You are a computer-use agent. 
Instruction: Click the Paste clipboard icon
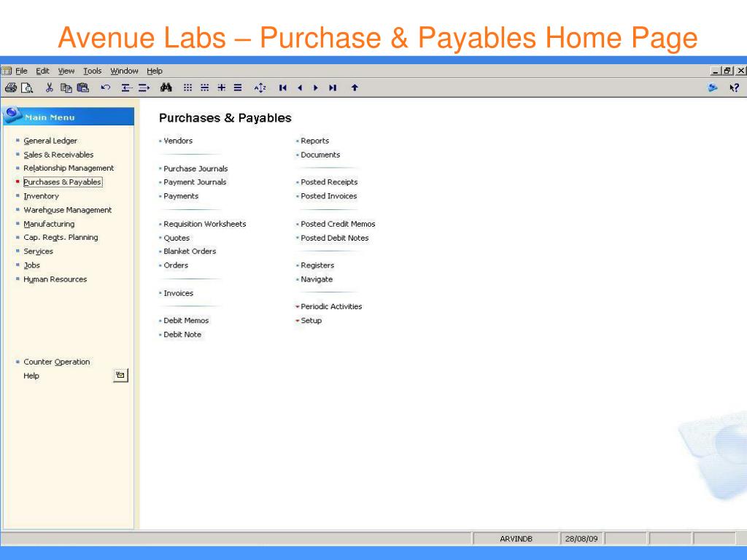click(83, 87)
